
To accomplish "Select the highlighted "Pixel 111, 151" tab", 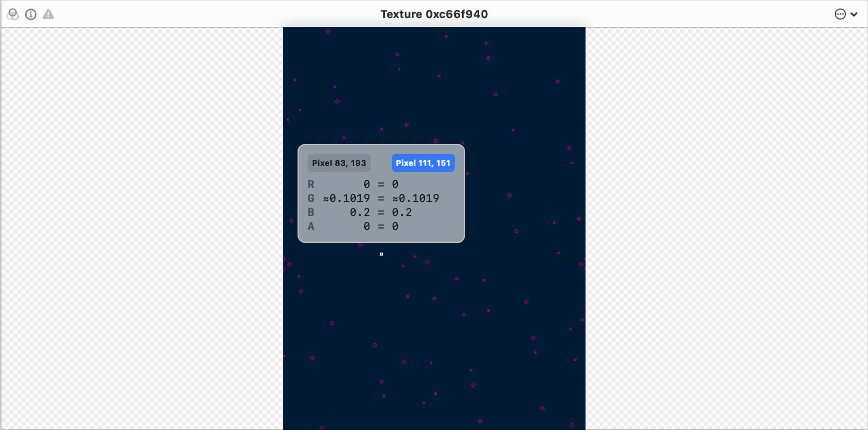I will 423,163.
